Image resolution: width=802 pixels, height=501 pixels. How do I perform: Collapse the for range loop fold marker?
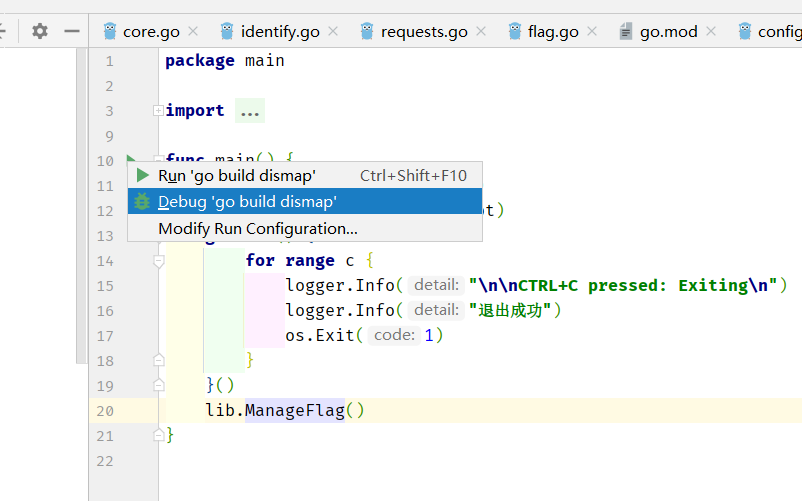[x=158, y=261]
